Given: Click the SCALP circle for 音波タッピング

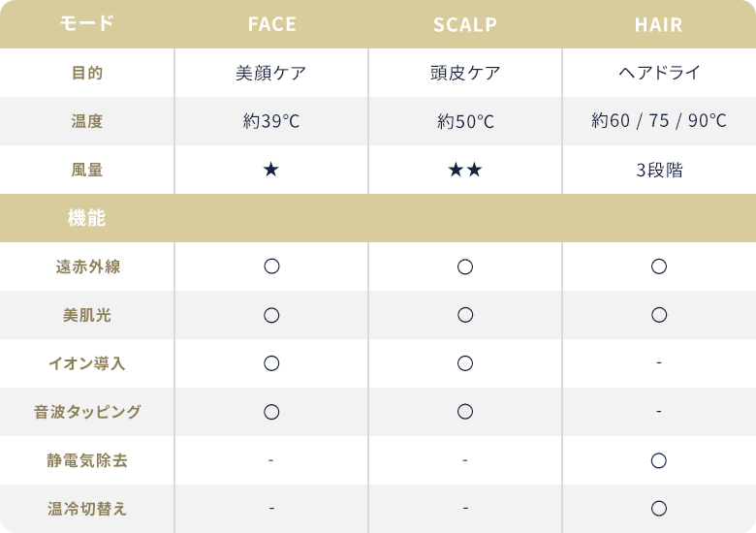Looking at the screenshot, I should point(465,412).
